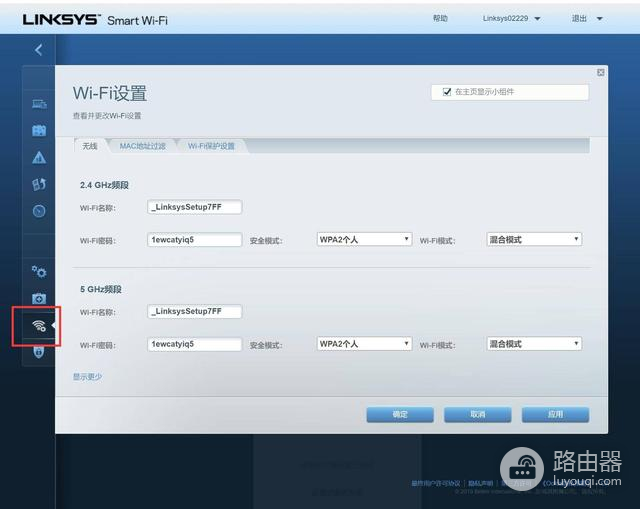The image size is (640, 509).
Task: Expand the 5 GHz Wi-Fi模式 dropdown
Action: tap(534, 344)
